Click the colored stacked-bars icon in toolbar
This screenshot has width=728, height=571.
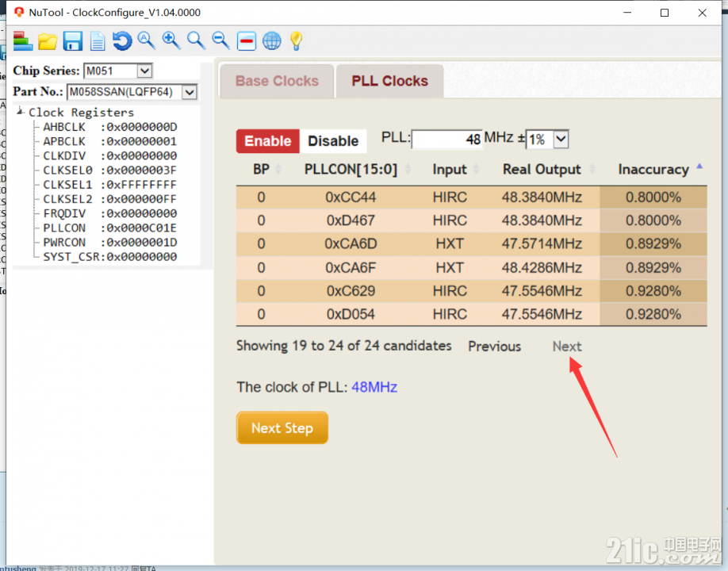22,41
